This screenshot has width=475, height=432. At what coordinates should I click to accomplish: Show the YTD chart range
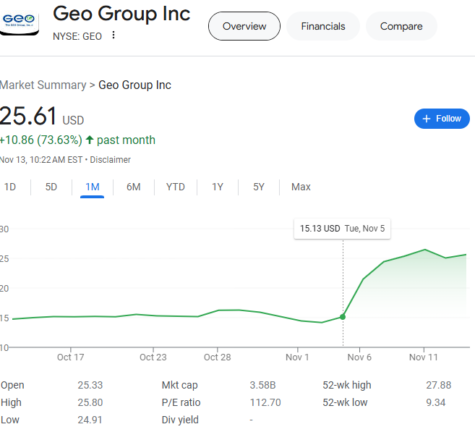[x=175, y=187]
